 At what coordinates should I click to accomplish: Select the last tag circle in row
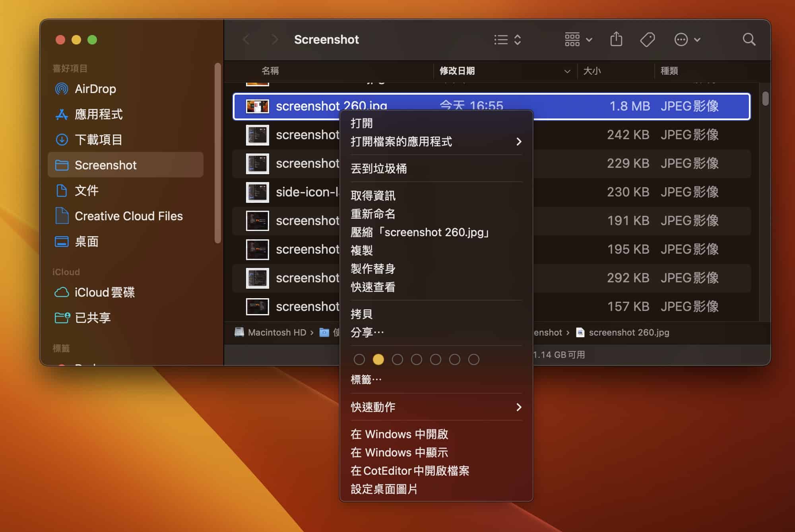(x=473, y=359)
